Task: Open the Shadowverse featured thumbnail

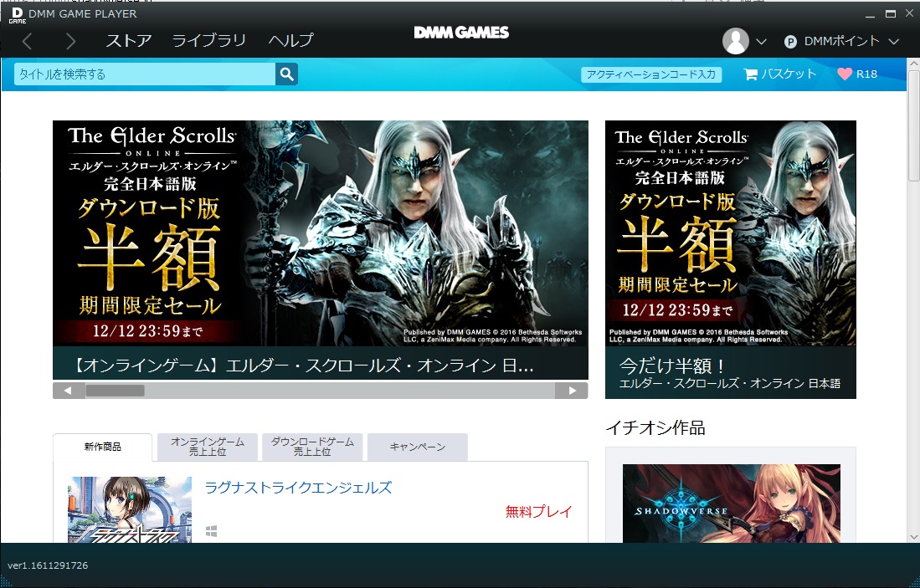Action: [x=731, y=504]
